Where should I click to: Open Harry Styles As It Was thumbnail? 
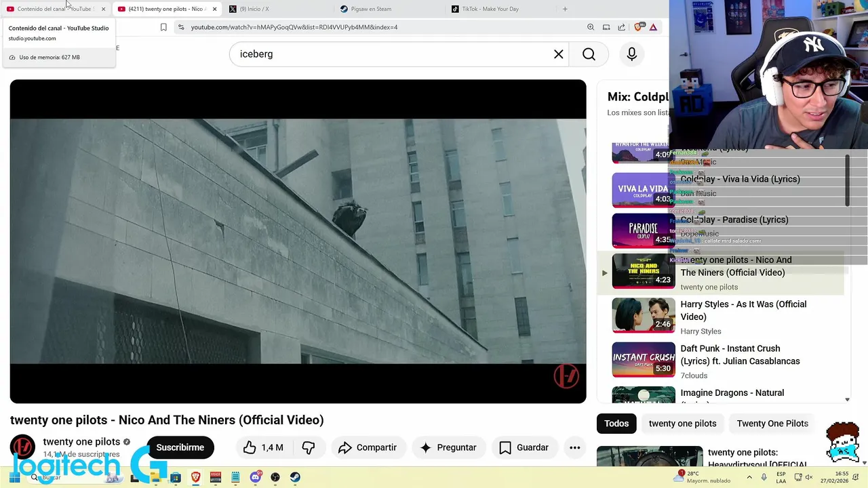(643, 316)
